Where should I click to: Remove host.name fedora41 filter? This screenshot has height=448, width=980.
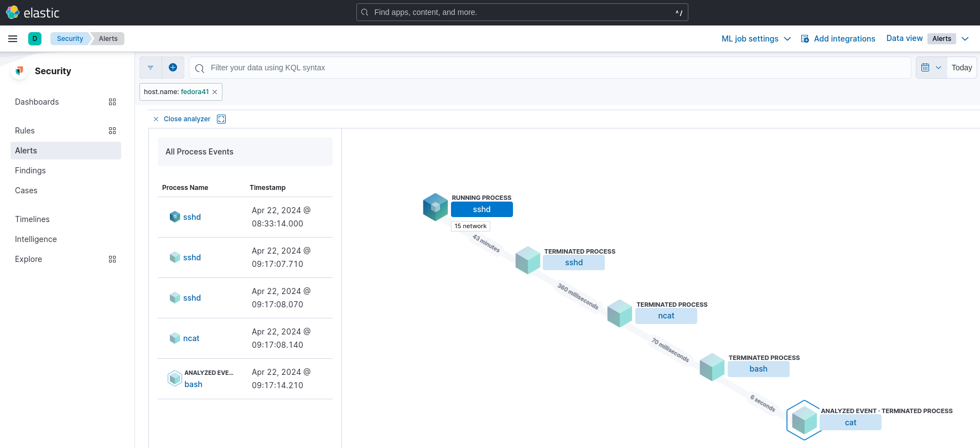(x=215, y=92)
